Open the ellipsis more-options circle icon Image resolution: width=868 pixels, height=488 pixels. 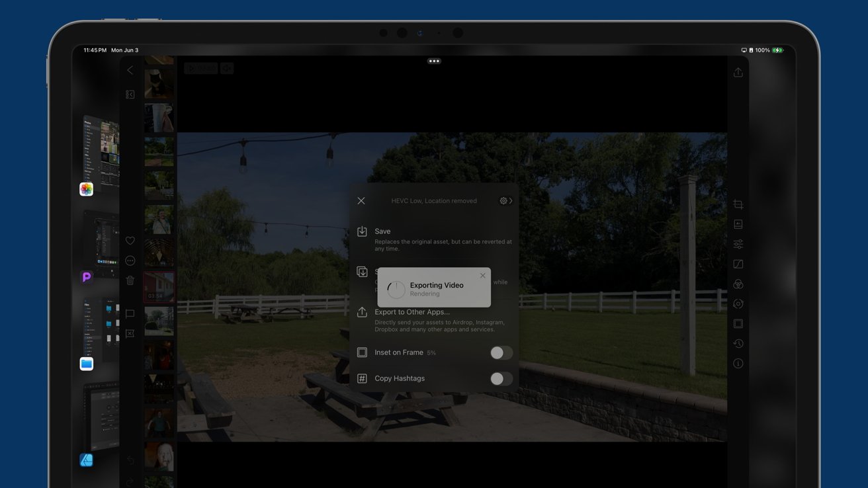pos(130,261)
